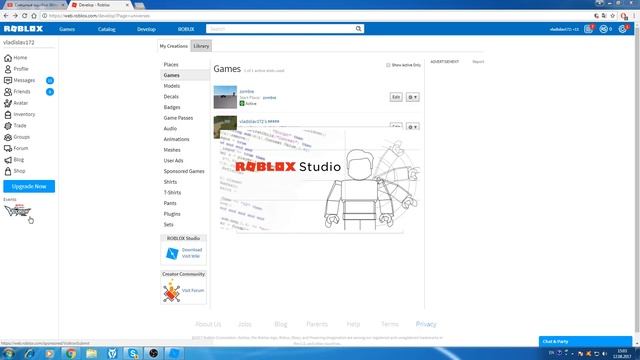The image size is (640, 360).
Task: Click the zombie game thumbnail
Action: tap(225, 97)
